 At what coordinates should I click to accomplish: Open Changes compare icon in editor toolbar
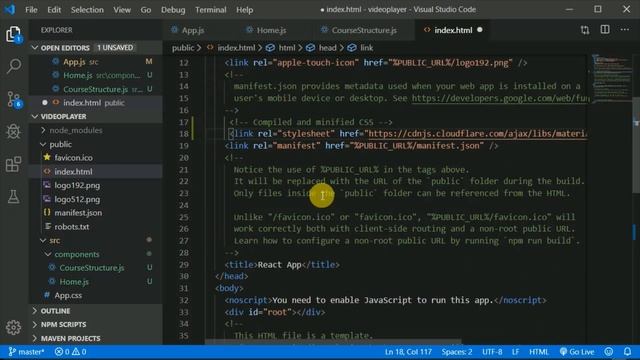585,30
